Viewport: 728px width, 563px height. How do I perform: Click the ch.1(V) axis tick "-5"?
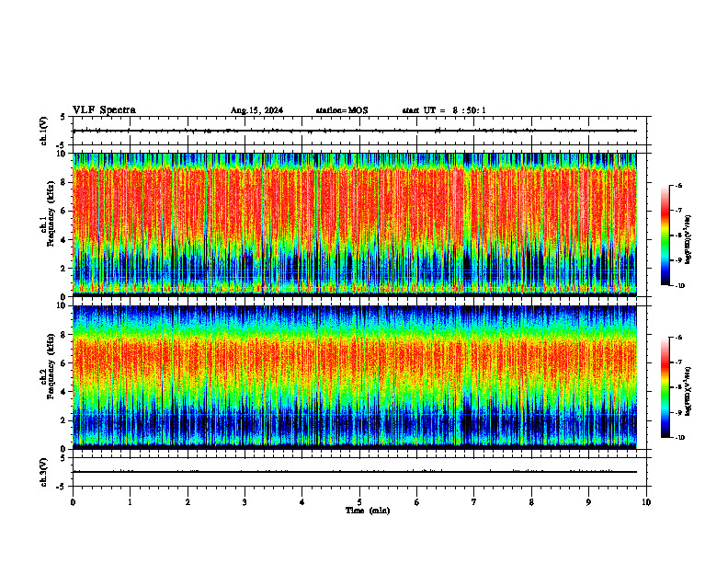click(61, 145)
